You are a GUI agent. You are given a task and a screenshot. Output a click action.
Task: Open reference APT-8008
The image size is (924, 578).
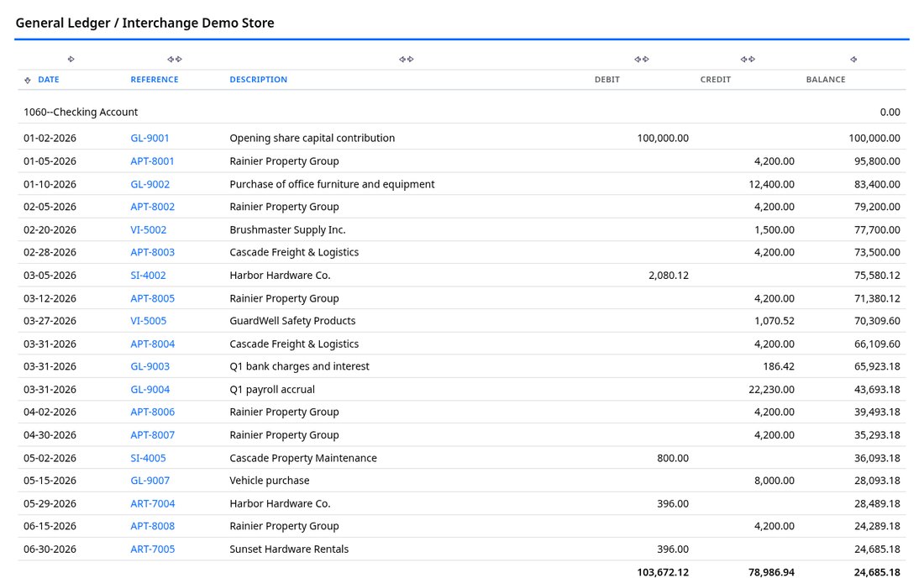[152, 526]
